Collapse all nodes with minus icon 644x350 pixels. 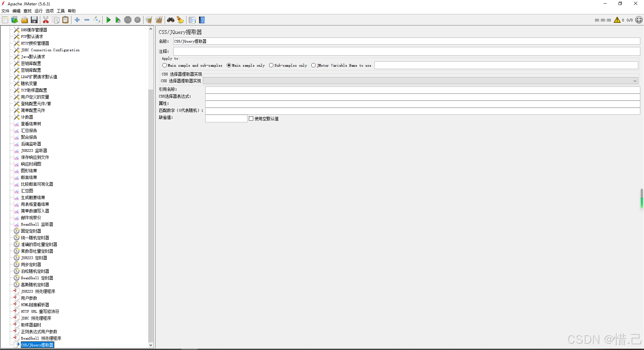click(x=87, y=20)
